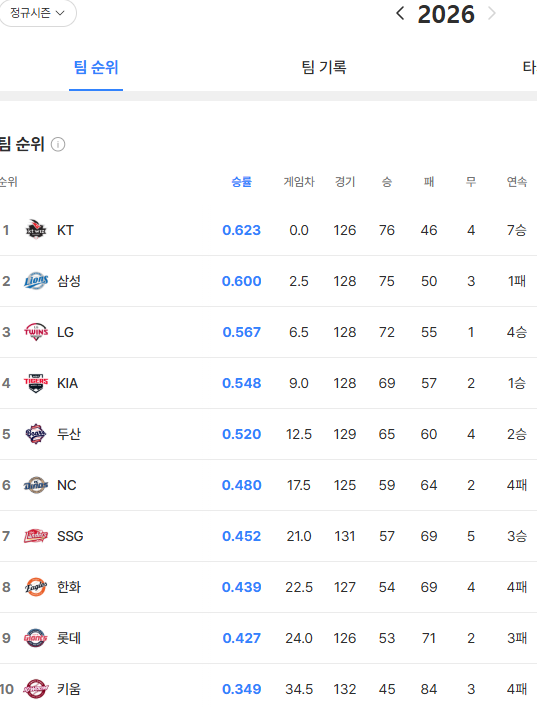Click the Doosan Bears team logo
The height and width of the screenshot is (708, 537).
coord(36,434)
